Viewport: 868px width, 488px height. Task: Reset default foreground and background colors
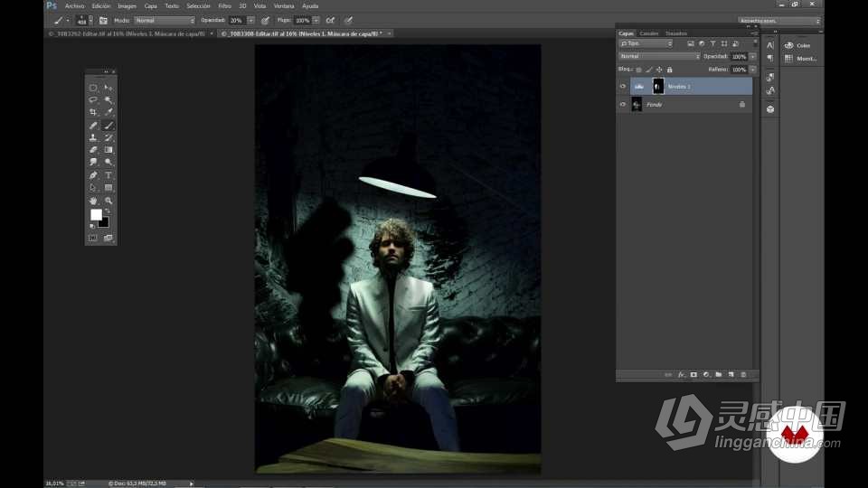[x=92, y=226]
